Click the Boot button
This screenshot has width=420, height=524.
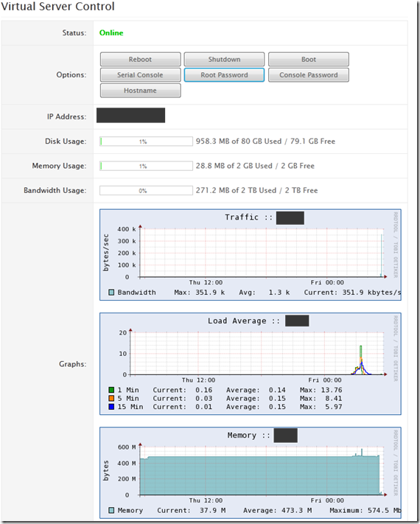tap(309, 59)
